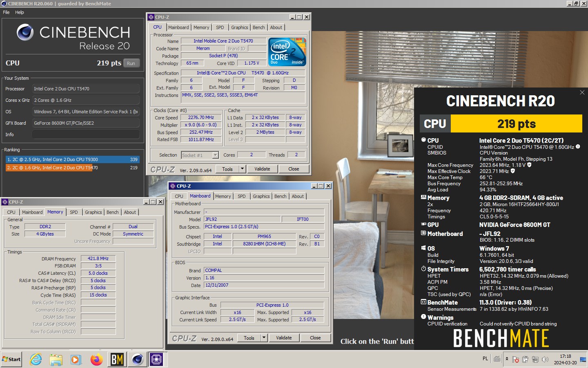Screen dimensions: 588x368
Task: Open the File menu in Cinebench
Action: 6,12
